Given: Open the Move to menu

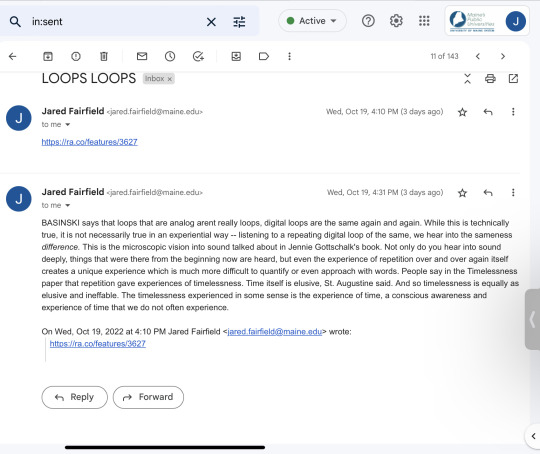Looking at the screenshot, I should click(x=236, y=56).
